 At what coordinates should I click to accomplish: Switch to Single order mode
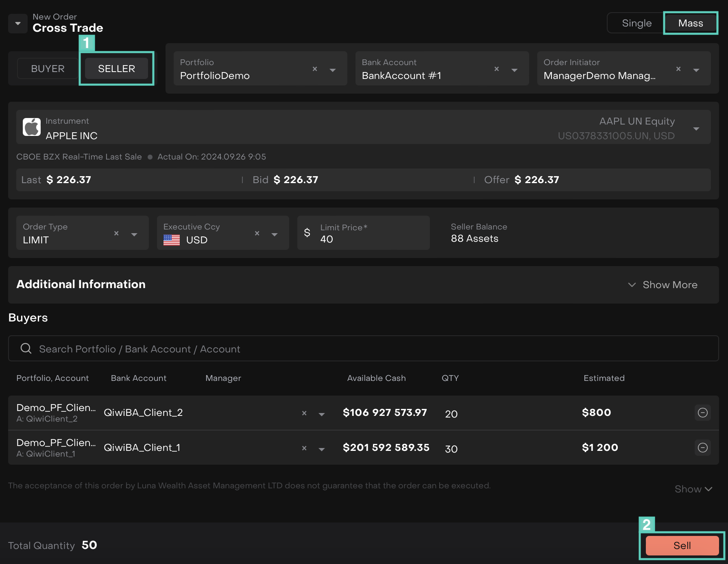point(636,23)
